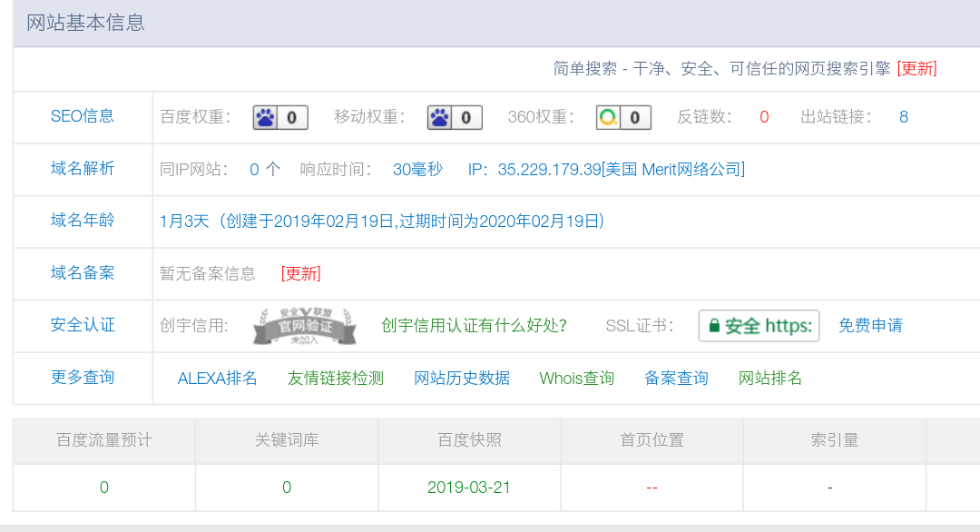Select the 域名解析 row label
This screenshot has width=980, height=532.
(83, 169)
